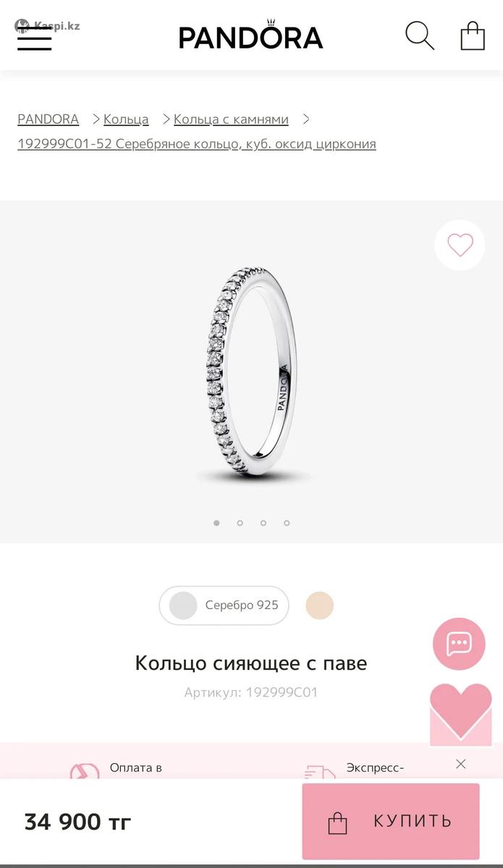The width and height of the screenshot is (503, 868).
Task: Open the shopping bag cart icon
Action: click(473, 35)
